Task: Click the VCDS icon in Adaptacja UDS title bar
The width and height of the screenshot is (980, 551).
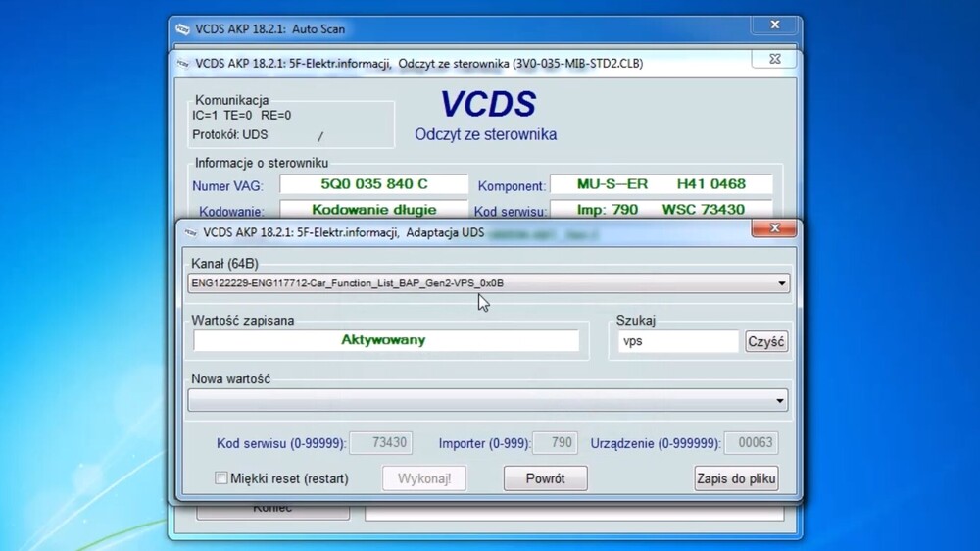Action: pos(189,233)
